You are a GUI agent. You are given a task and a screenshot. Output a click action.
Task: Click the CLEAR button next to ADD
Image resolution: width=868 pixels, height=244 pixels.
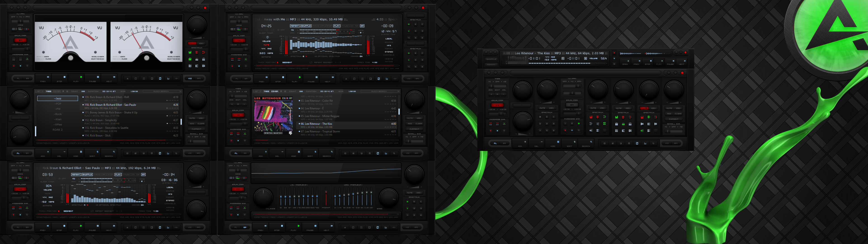(x=201, y=123)
